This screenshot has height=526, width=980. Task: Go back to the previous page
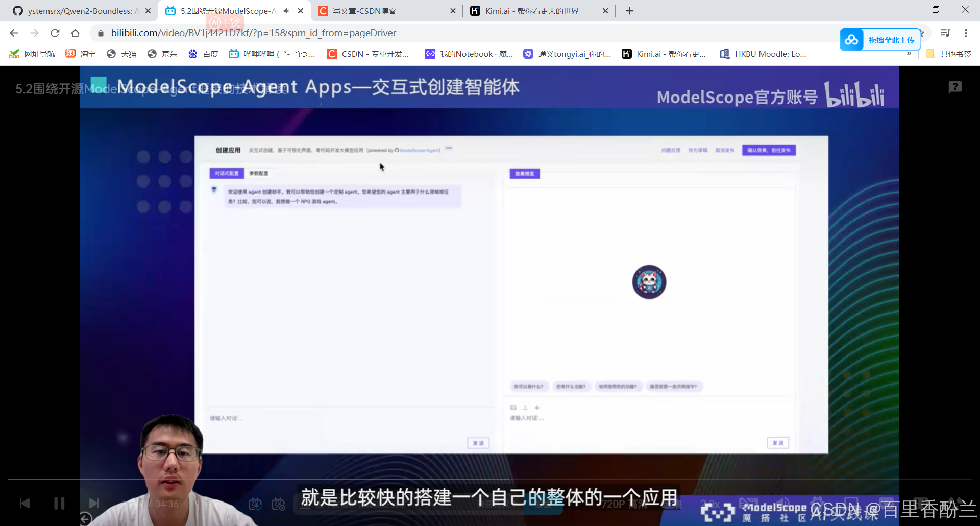tap(14, 33)
